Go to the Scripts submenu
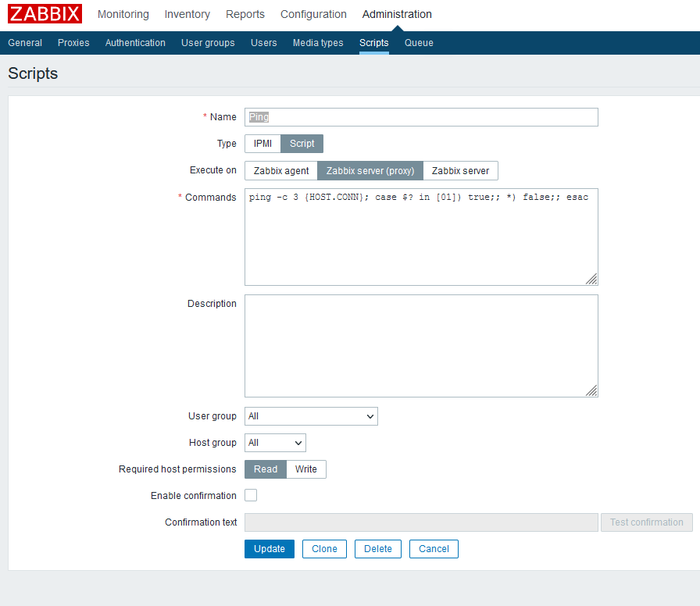This screenshot has height=606, width=700. 374,43
